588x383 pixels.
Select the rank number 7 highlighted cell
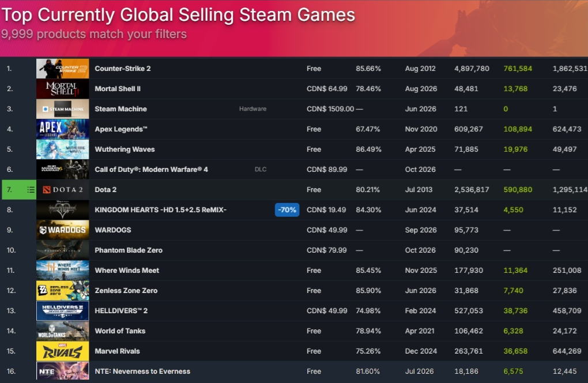pyautogui.click(x=19, y=190)
